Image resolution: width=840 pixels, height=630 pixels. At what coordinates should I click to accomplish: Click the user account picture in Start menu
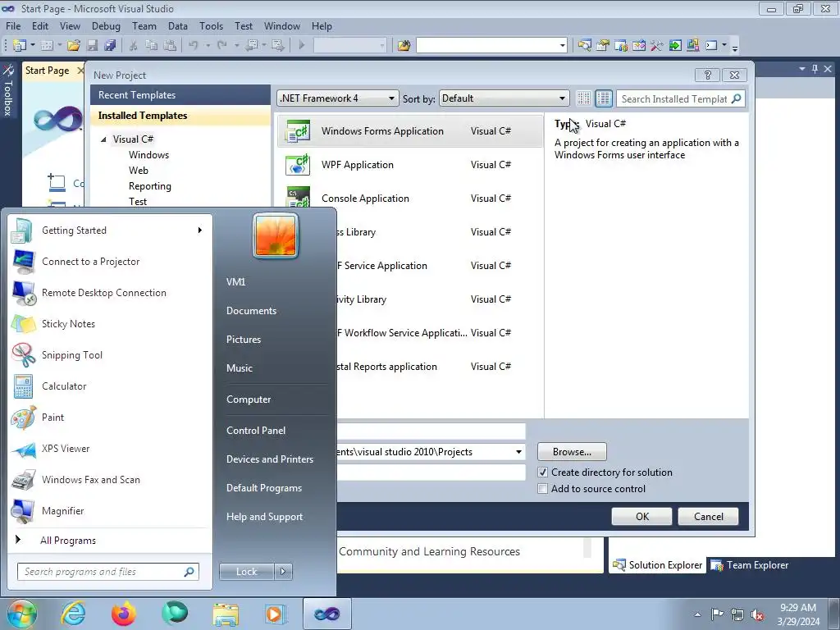tap(276, 235)
